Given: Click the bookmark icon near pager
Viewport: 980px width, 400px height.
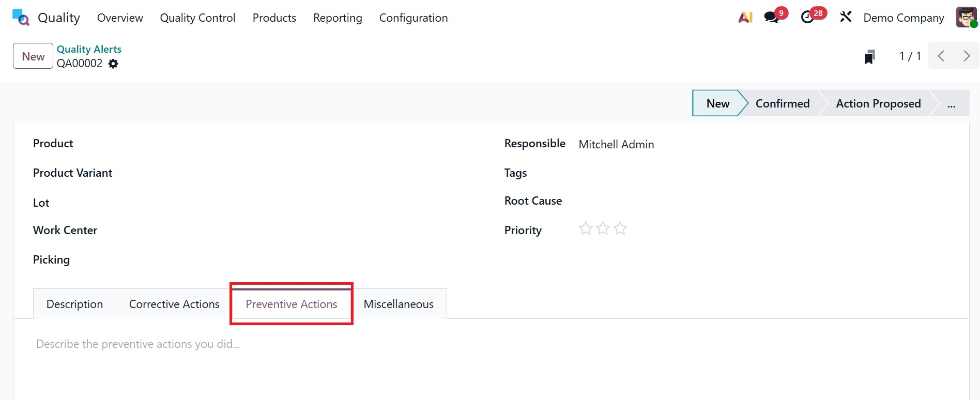Looking at the screenshot, I should [870, 56].
